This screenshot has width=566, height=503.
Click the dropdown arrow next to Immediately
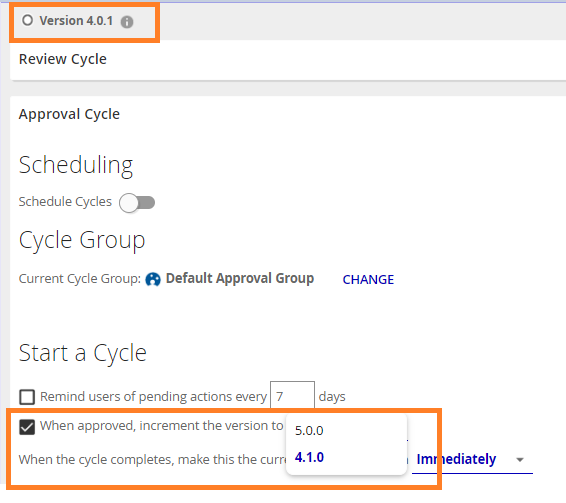[520, 460]
